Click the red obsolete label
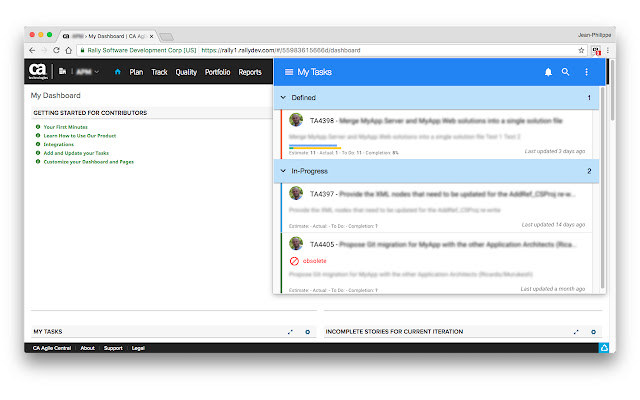The width and height of the screenshot is (640, 400). click(x=314, y=261)
